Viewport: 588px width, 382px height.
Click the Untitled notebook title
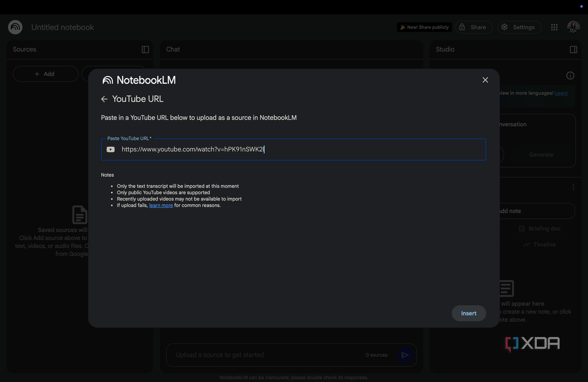click(x=63, y=27)
